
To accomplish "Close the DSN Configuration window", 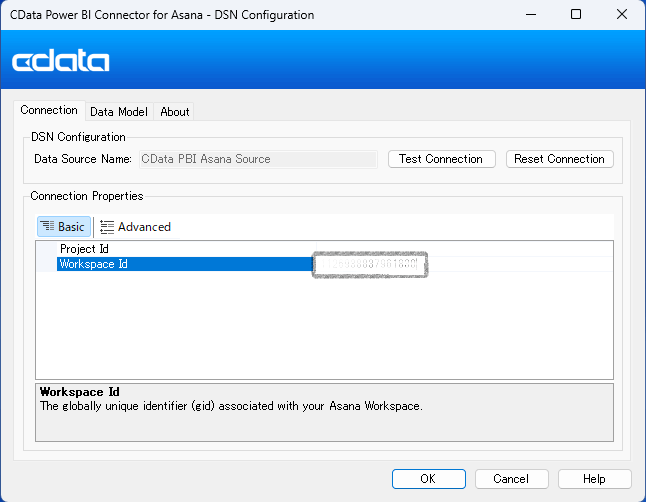I will pos(622,15).
